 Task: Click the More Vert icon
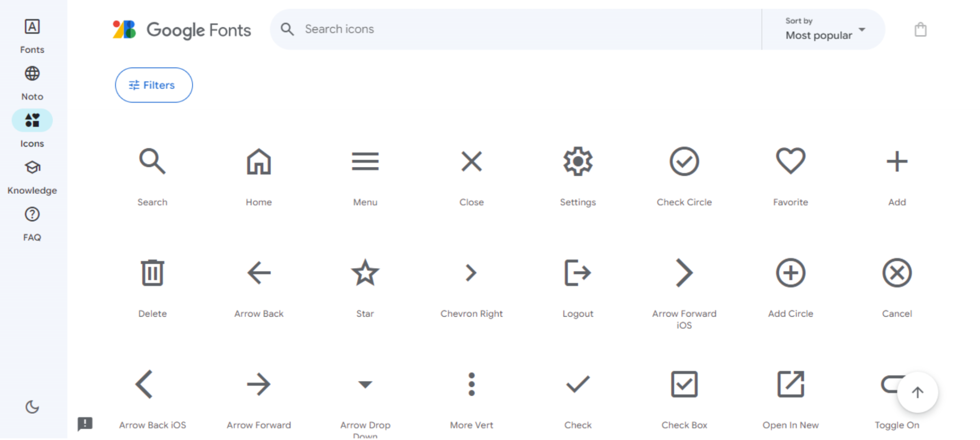pos(471,384)
